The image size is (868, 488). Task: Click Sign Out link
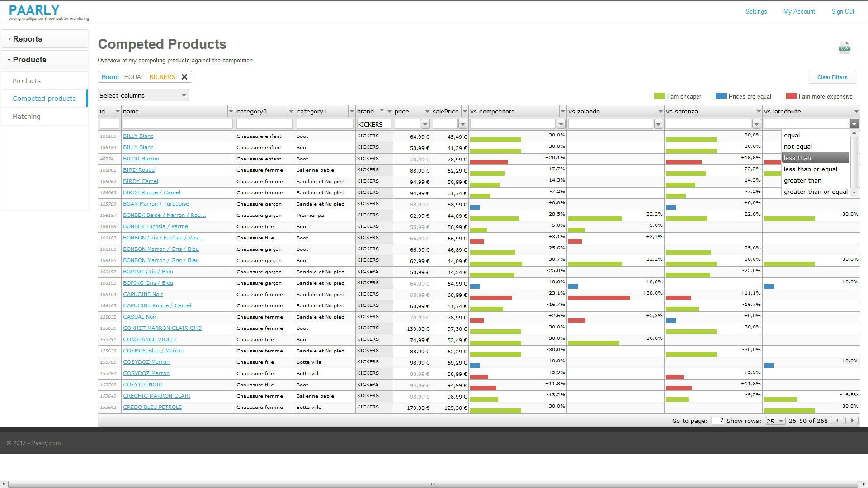point(843,12)
